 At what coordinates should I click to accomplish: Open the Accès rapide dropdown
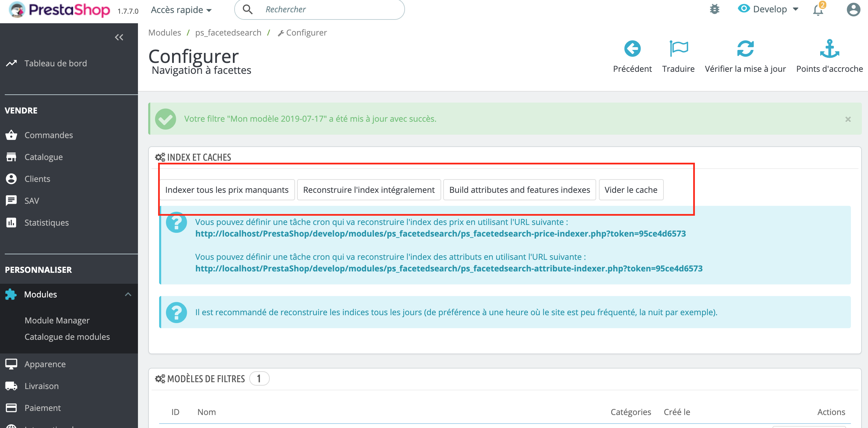click(x=181, y=10)
